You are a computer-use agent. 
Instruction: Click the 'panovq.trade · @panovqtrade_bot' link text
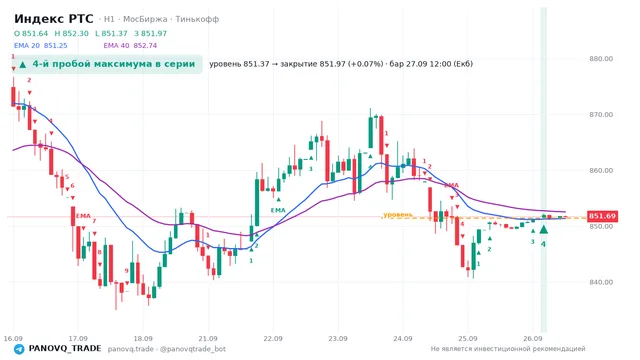[167, 349]
